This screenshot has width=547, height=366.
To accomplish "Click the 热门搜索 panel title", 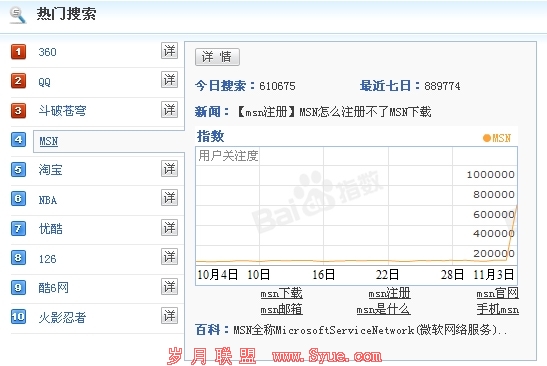I will (x=66, y=14).
